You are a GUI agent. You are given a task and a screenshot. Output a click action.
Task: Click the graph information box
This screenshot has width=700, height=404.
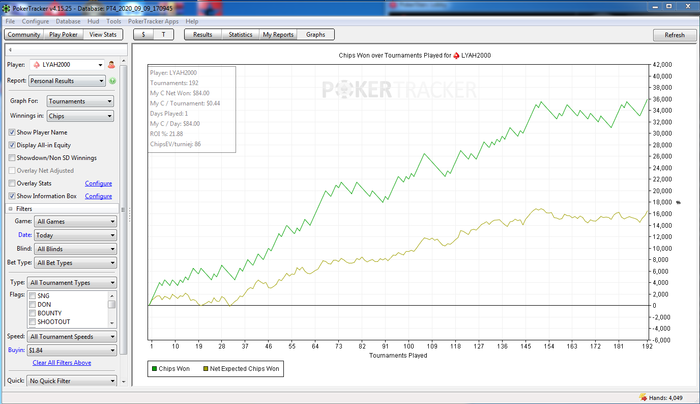click(192, 109)
